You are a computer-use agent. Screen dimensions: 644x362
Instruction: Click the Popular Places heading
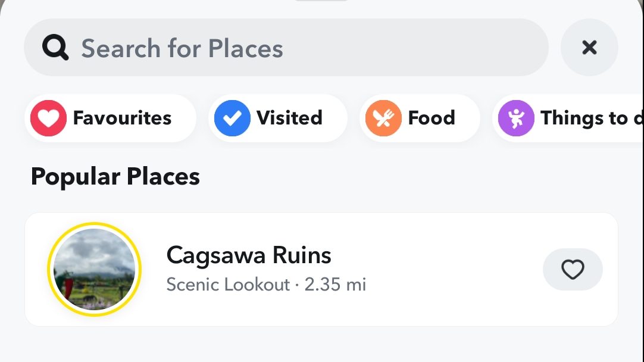115,177
